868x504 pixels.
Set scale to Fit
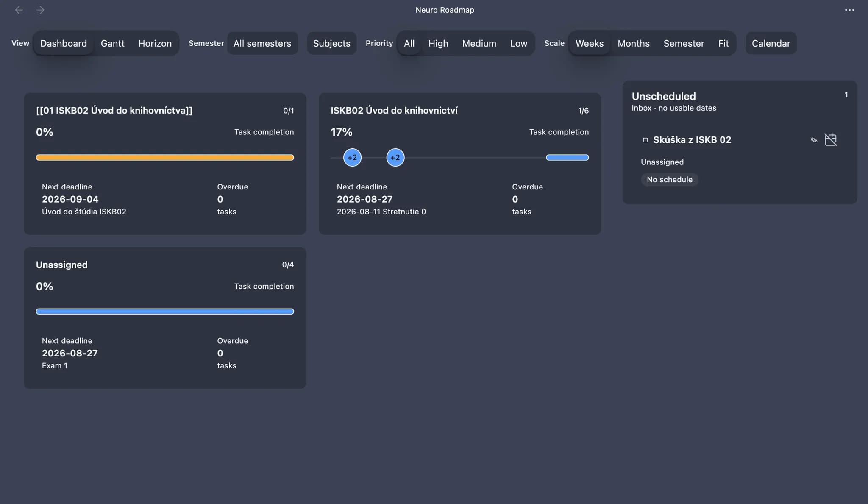pos(723,43)
